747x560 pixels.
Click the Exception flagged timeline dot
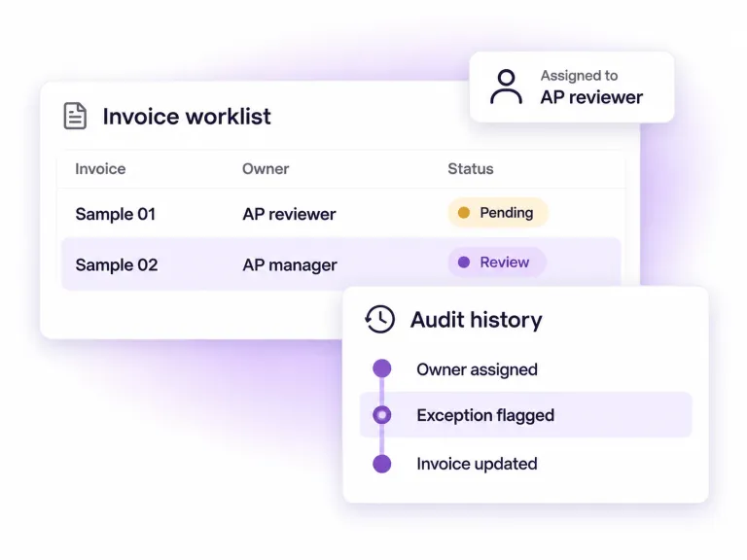pyautogui.click(x=382, y=415)
